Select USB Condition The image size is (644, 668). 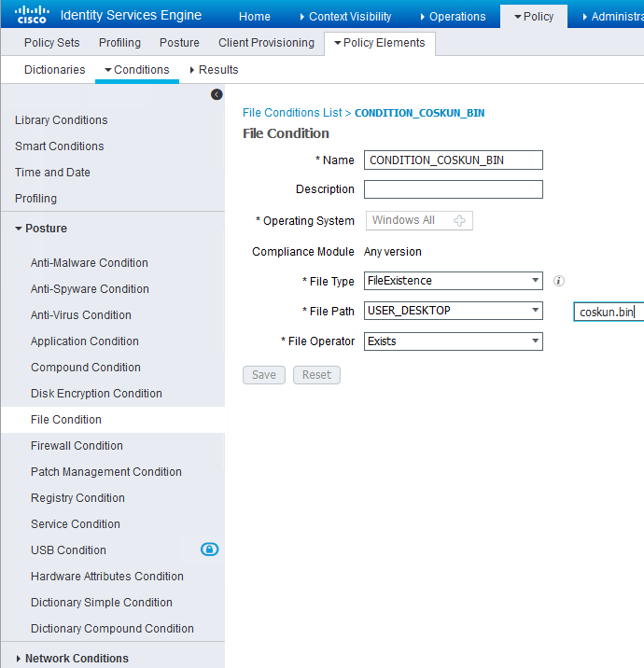click(68, 550)
